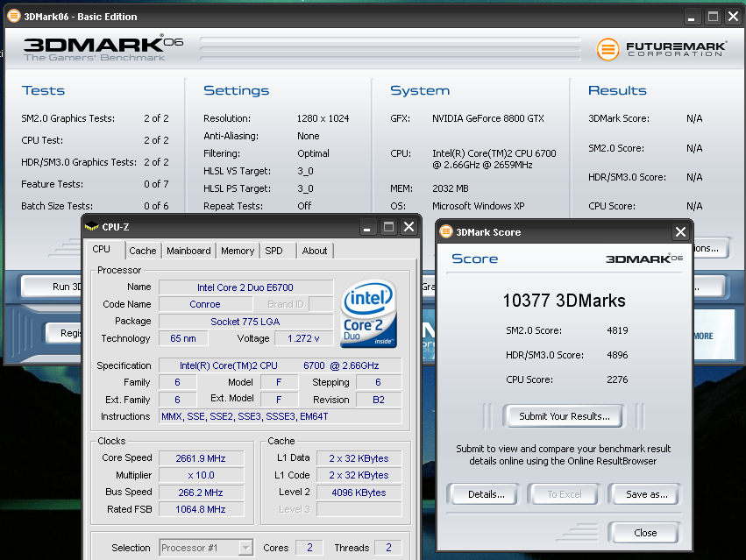The image size is (746, 560).
Task: Click the L1 Data value 2 x 32 KBytes
Action: [x=359, y=458]
